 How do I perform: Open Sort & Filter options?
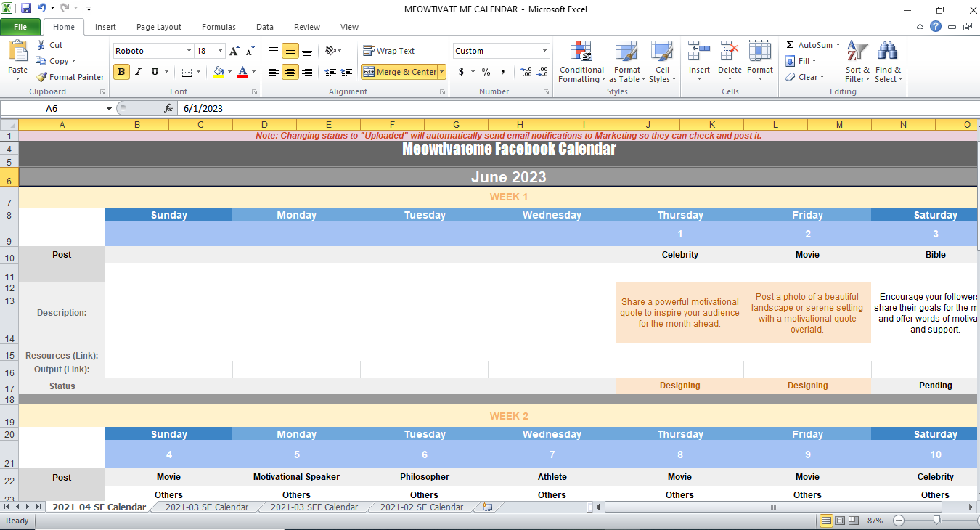(857, 62)
